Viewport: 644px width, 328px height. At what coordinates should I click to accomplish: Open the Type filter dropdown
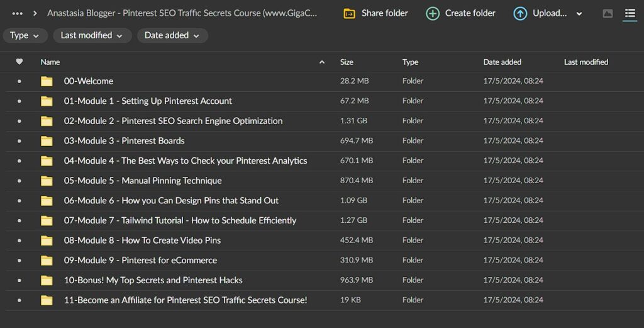(x=25, y=36)
